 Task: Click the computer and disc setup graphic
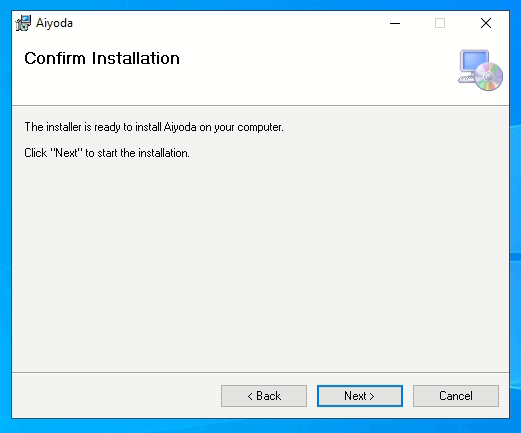click(480, 70)
